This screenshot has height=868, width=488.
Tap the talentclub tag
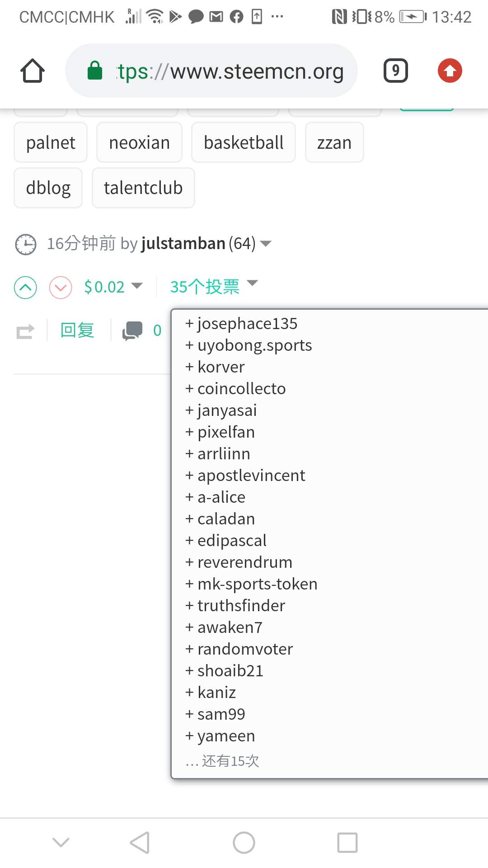coord(143,187)
